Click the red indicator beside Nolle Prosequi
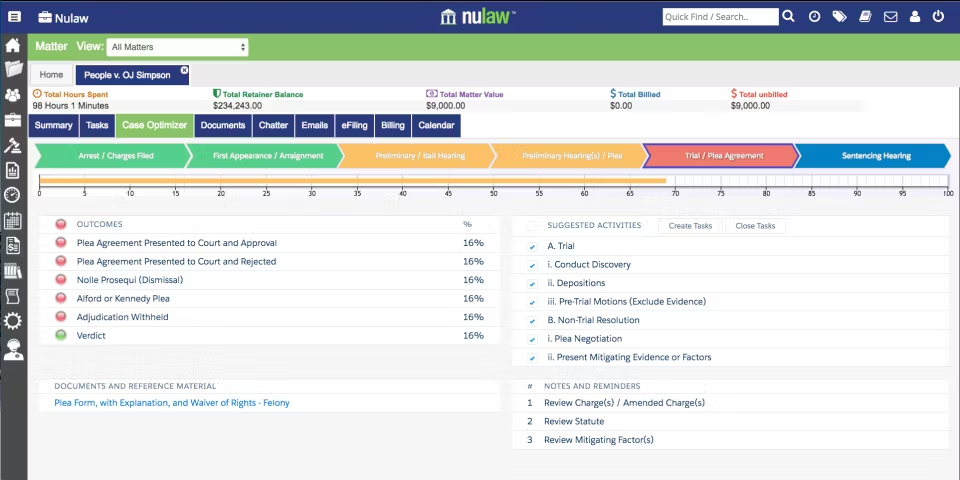The height and width of the screenshot is (480, 960). coord(61,280)
